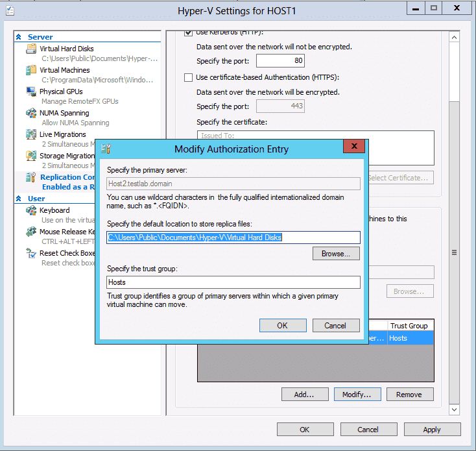Click the Select Certificate... button
This screenshot has height=451, width=476.
point(401,178)
